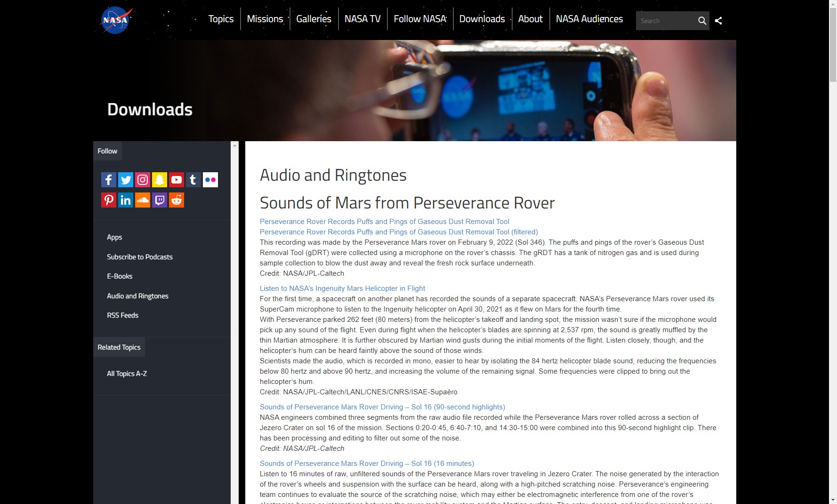
Task: Open NASA's Instagram icon
Action: (x=143, y=180)
